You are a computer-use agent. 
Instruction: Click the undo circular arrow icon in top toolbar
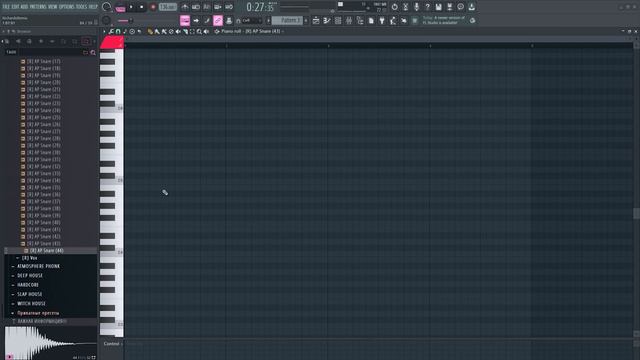395,7
